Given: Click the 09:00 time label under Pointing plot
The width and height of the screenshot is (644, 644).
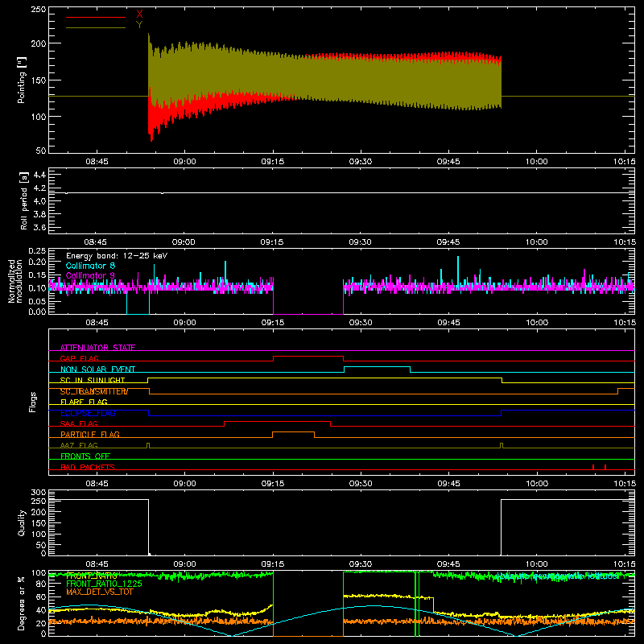Looking at the screenshot, I should [184, 162].
